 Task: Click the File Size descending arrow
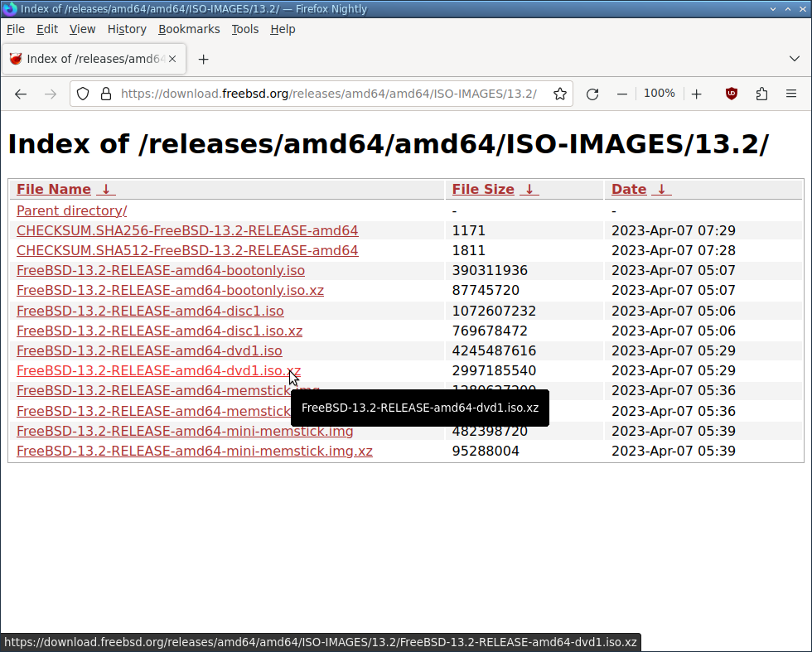click(529, 190)
